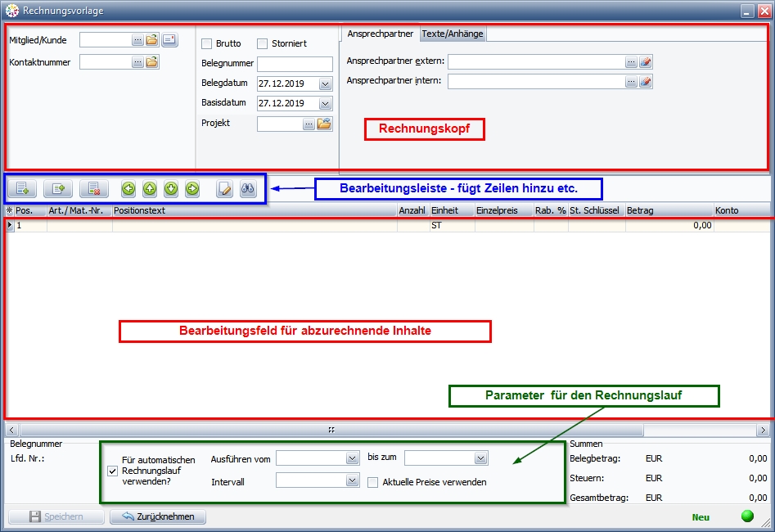The height and width of the screenshot is (532, 775).
Task: Open Kontaktnummer lookup ellipsis button
Action: 138,62
